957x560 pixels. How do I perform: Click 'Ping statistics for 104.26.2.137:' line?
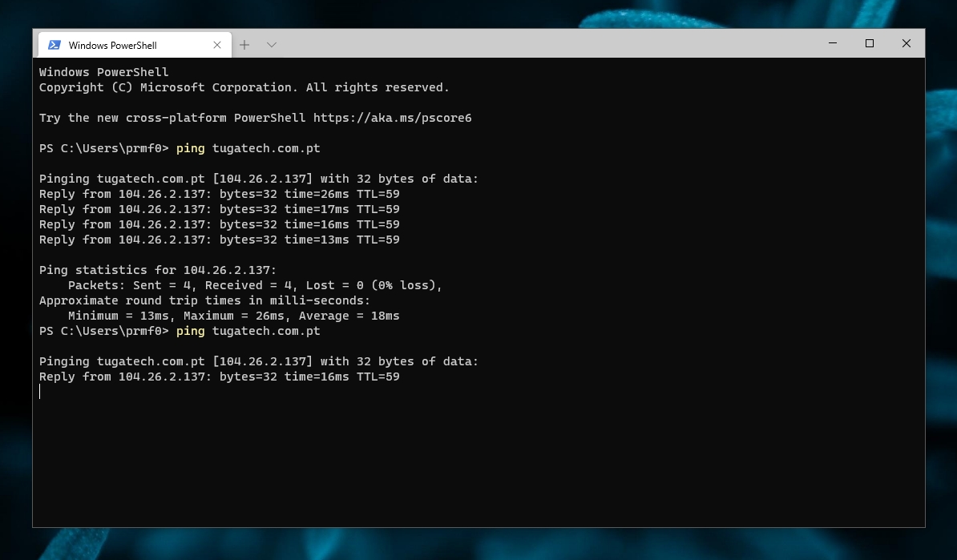pos(157,270)
